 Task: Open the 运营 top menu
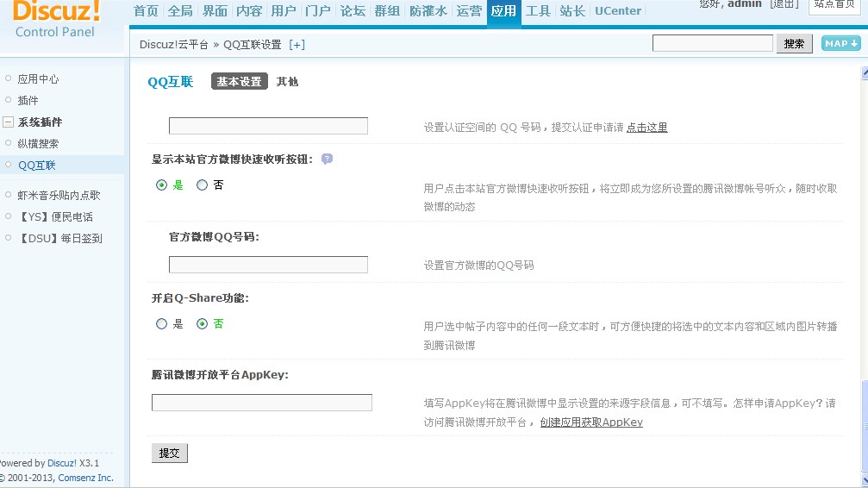tap(469, 11)
